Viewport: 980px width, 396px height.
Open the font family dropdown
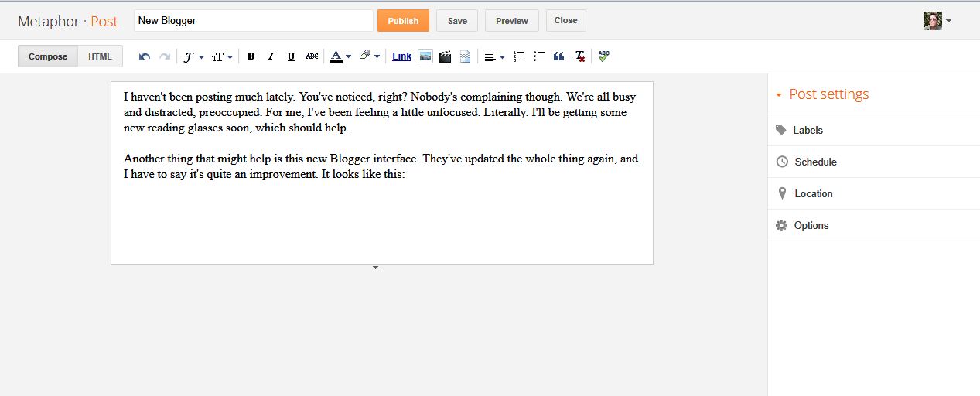193,56
